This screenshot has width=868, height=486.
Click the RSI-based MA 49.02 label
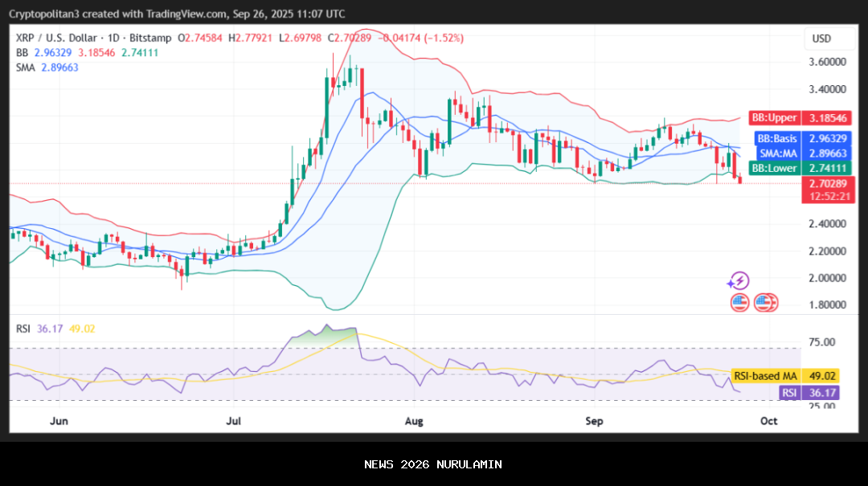(785, 376)
